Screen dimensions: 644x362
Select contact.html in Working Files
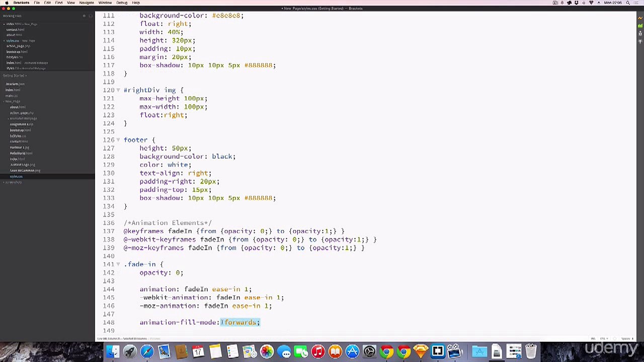15,30
